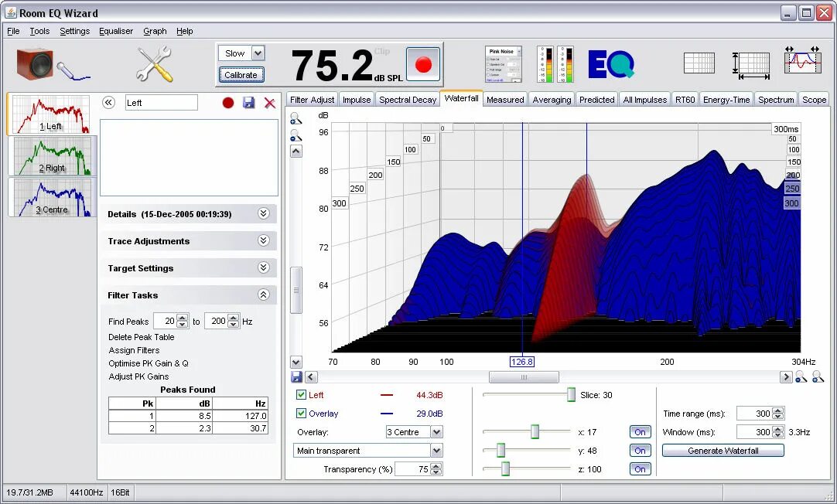Open the Overlay trace dropdown showing 3 Centre
Image resolution: width=837 pixels, height=504 pixels.
(414, 432)
